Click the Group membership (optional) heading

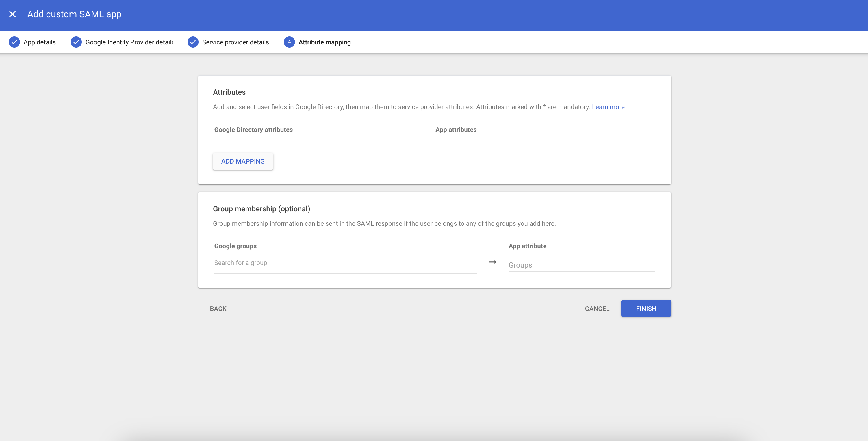click(x=261, y=209)
